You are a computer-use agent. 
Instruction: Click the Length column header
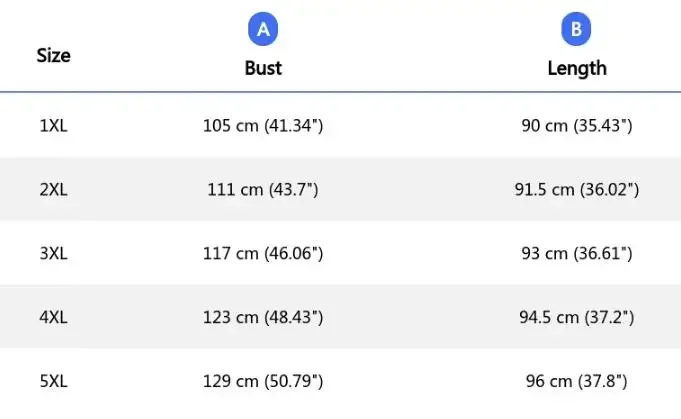[x=576, y=68]
